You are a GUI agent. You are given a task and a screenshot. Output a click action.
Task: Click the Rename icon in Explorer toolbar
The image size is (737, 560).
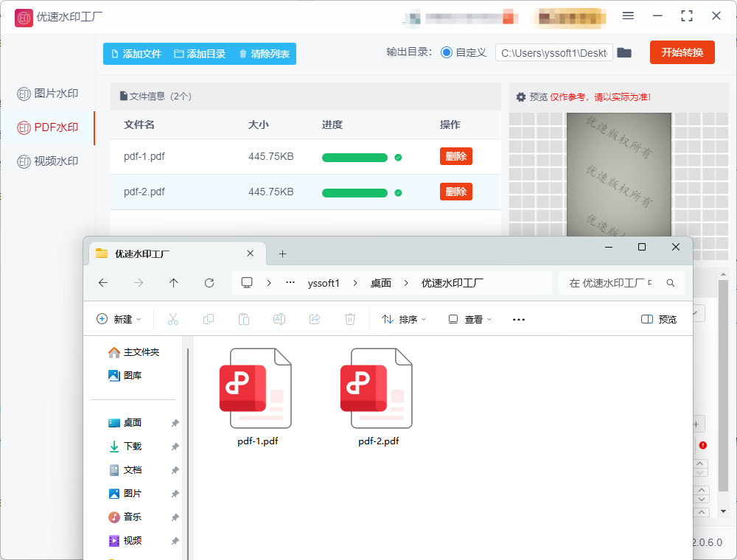pos(279,320)
